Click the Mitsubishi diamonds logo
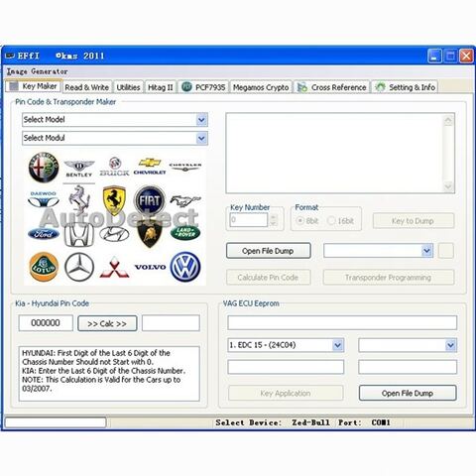Screen dimensions: 476x476 114,267
